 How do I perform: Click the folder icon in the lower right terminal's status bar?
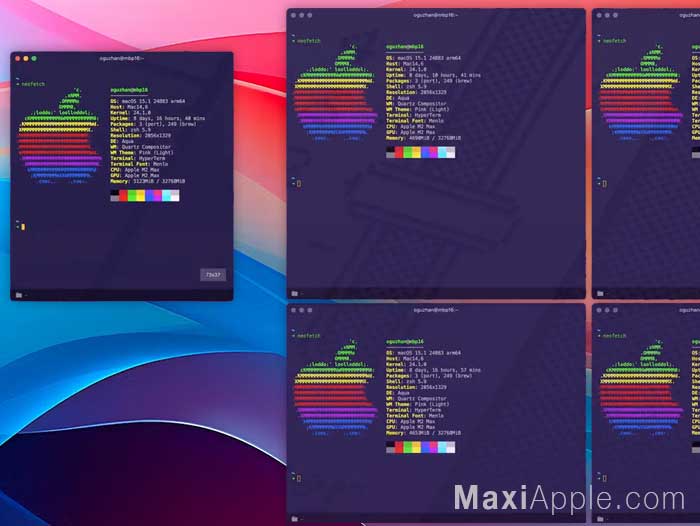pyautogui.click(x=600, y=519)
